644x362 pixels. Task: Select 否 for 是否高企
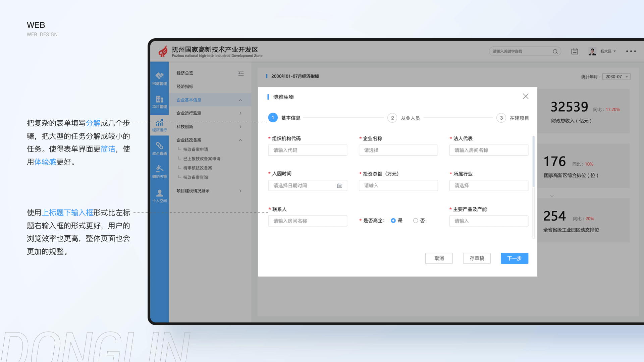coord(416,221)
